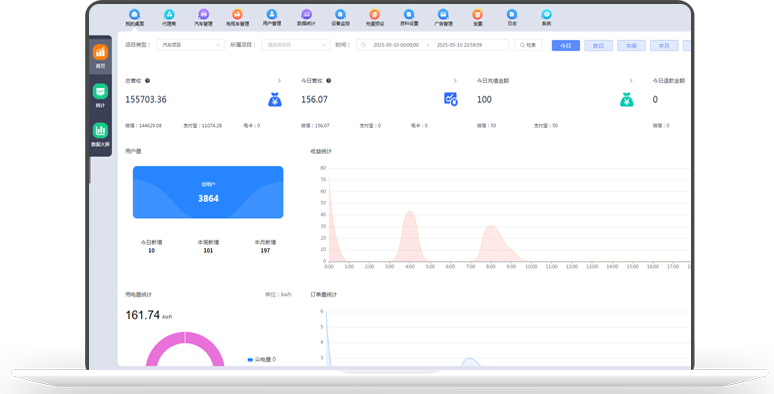Click the green money bag icon
This screenshot has height=394, width=774.
coord(626,99)
